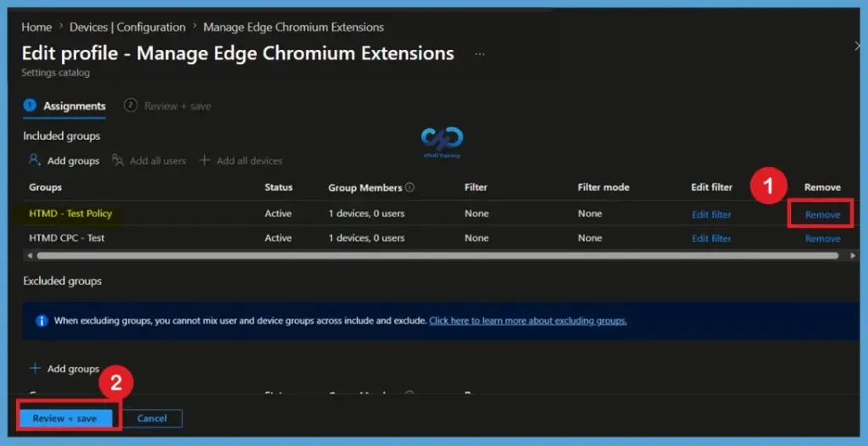This screenshot has height=446, width=868.
Task: Click the info icon in excluded groups banner
Action: click(x=42, y=321)
